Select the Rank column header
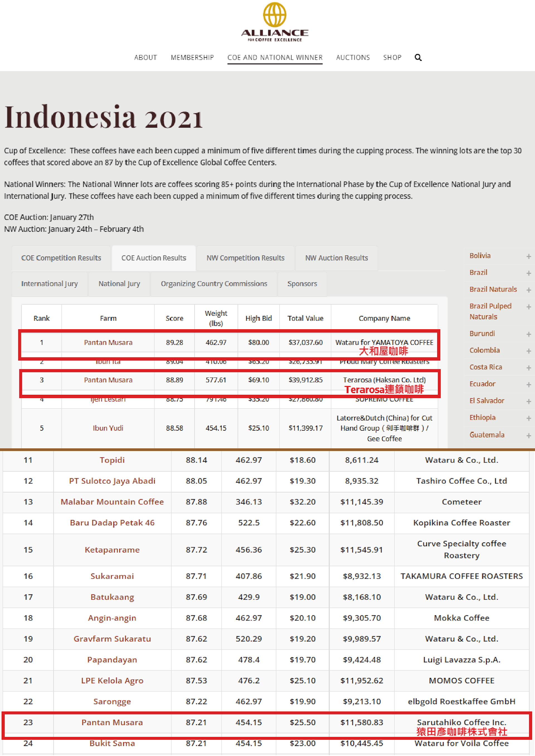Image resolution: width=535 pixels, height=756 pixels. coord(42,319)
